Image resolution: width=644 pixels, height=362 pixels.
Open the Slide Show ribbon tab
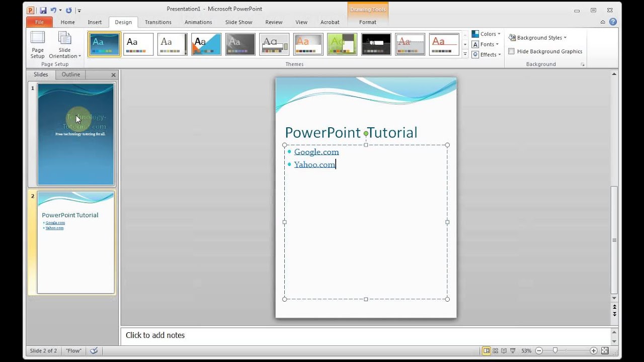click(x=238, y=22)
